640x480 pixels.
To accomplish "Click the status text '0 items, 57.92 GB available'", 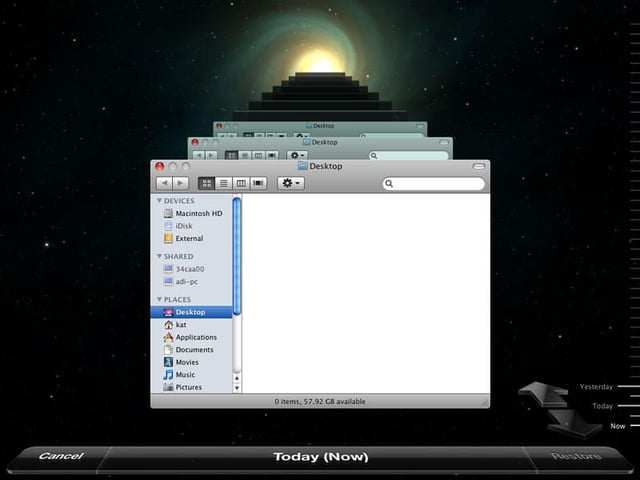I will point(320,402).
